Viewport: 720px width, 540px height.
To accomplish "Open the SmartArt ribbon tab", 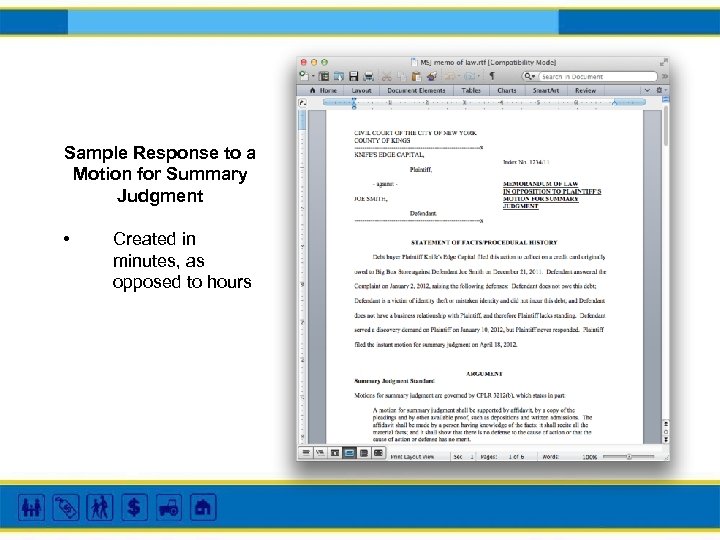I will click(546, 90).
